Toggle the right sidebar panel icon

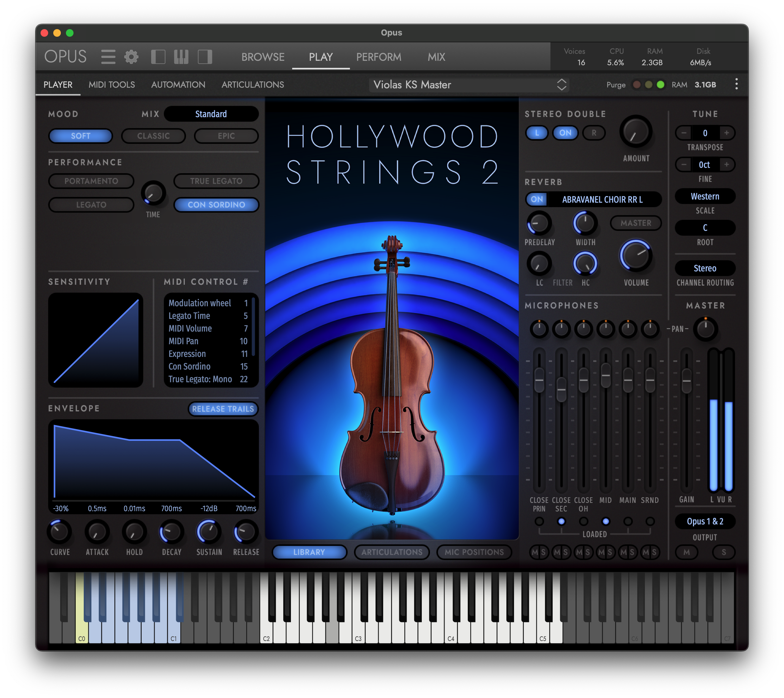[205, 57]
